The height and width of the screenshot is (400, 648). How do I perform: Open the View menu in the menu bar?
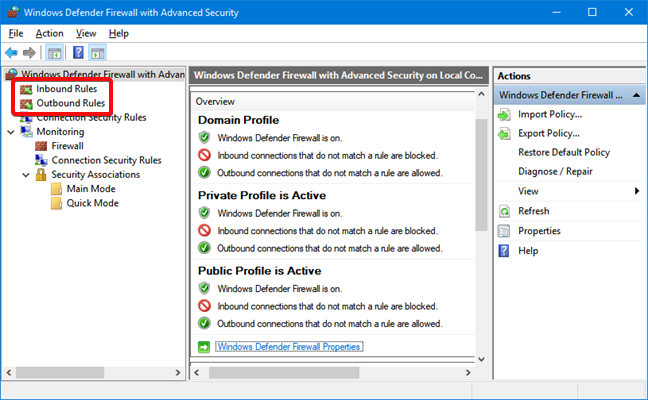(x=86, y=33)
